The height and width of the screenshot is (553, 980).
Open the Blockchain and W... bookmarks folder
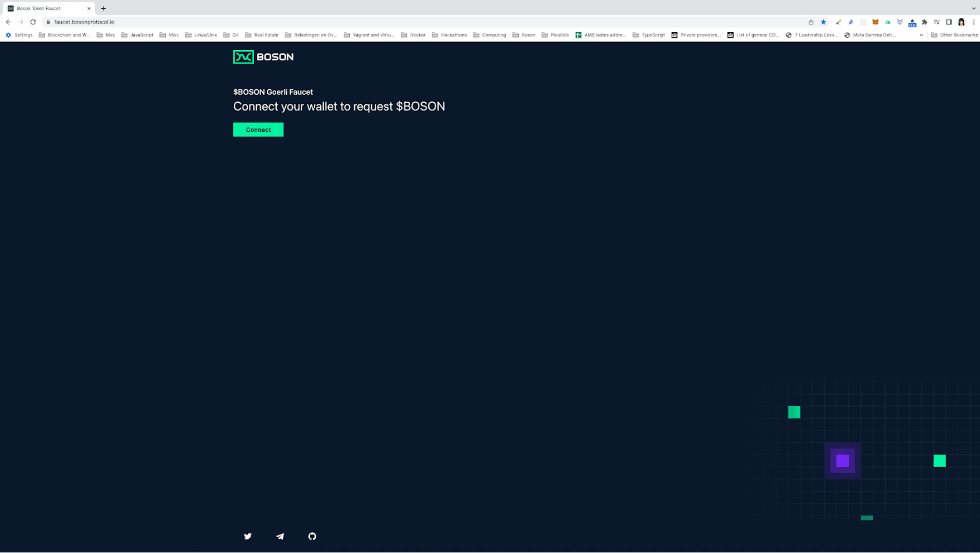point(64,34)
